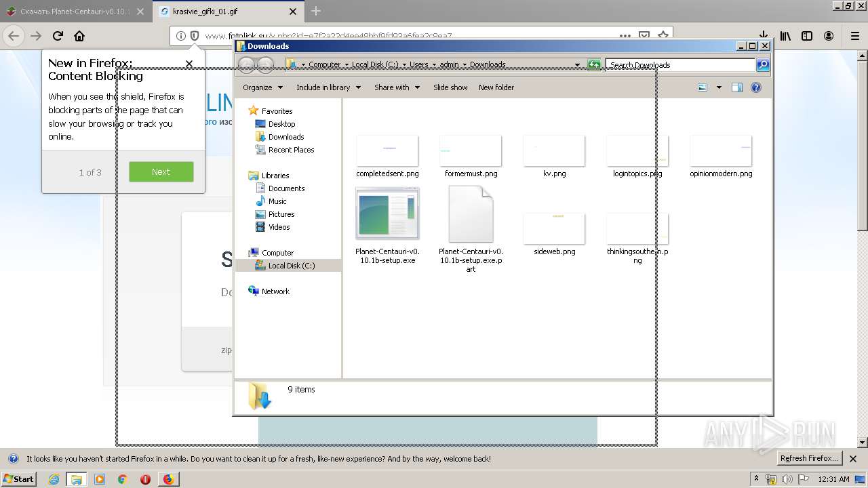Expand the Explorer address history dropdown
Viewport: 868px width, 488px height.
[577, 65]
